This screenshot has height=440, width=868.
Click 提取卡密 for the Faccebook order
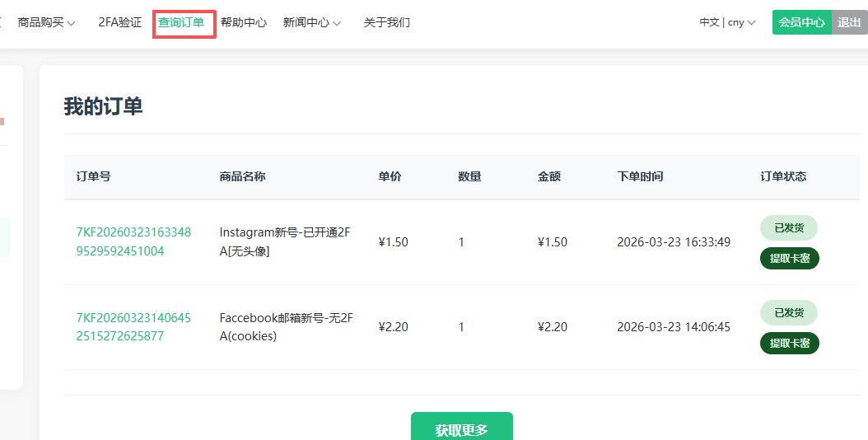coord(789,343)
